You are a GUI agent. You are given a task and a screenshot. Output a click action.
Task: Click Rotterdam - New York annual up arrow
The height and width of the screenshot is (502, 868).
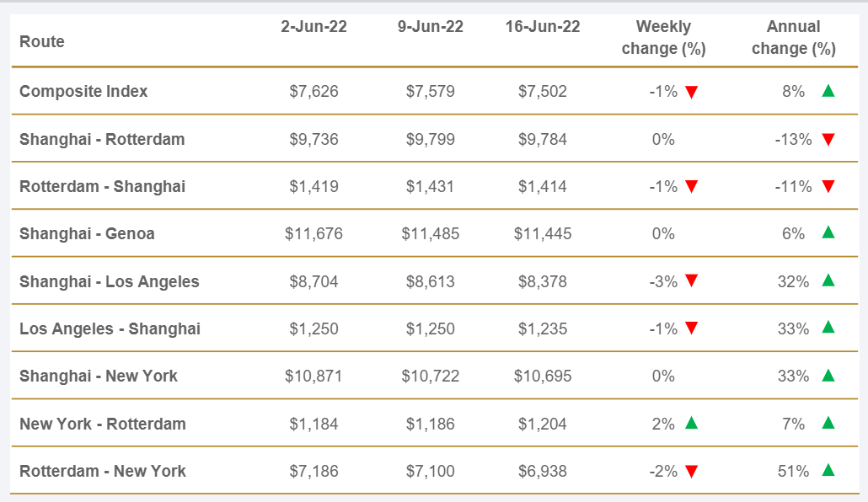pos(828,470)
